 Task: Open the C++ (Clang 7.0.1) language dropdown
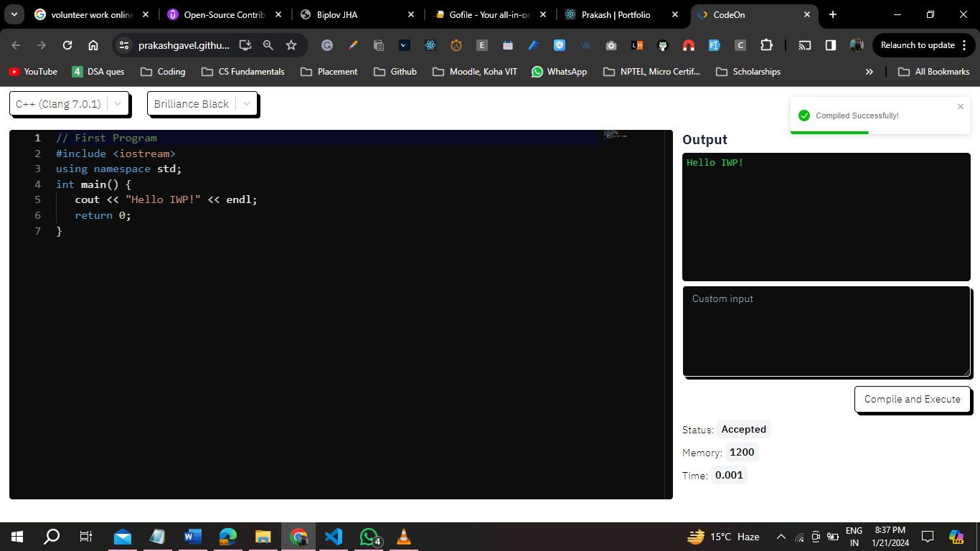pyautogui.click(x=69, y=104)
